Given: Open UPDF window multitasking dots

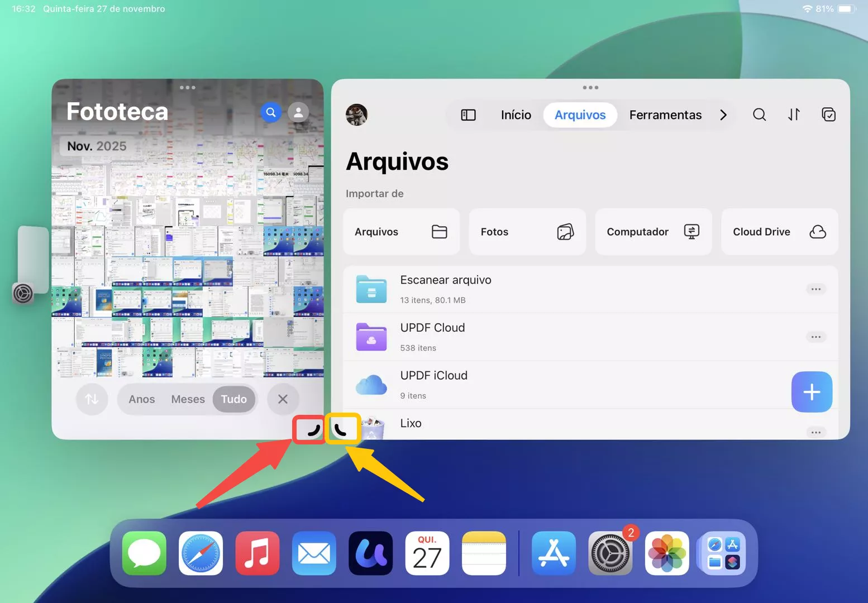Looking at the screenshot, I should click(590, 88).
